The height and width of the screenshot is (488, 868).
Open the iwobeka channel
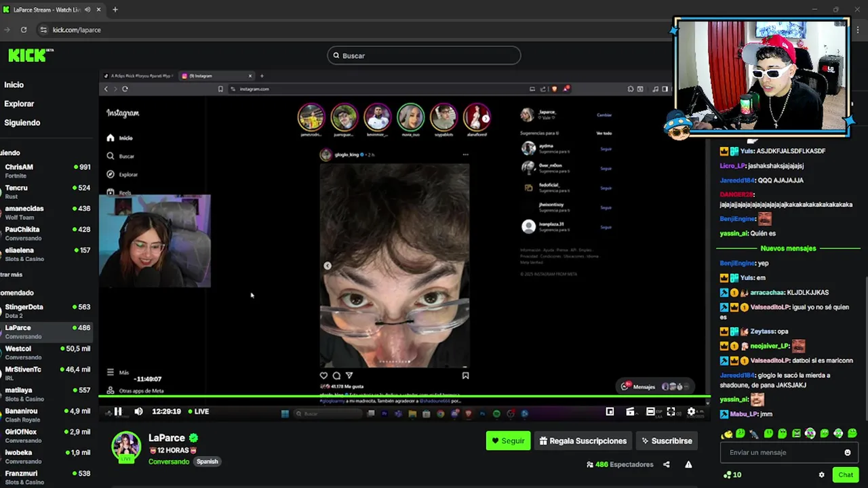click(x=47, y=457)
